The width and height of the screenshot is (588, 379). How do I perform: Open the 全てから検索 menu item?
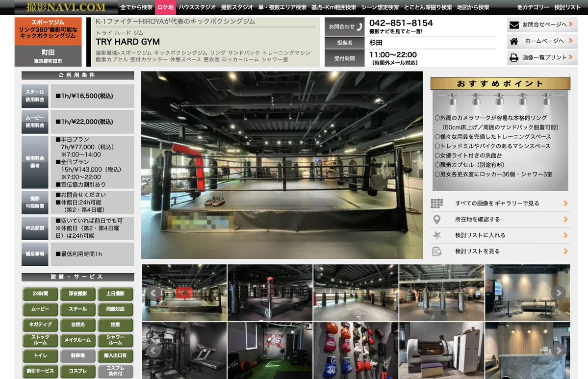coord(136,7)
